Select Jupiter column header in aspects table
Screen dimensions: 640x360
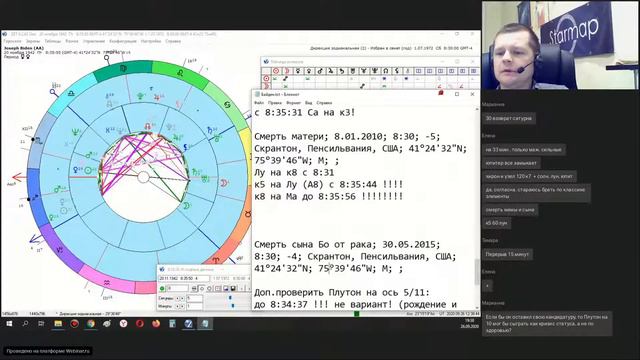[x=331, y=71]
